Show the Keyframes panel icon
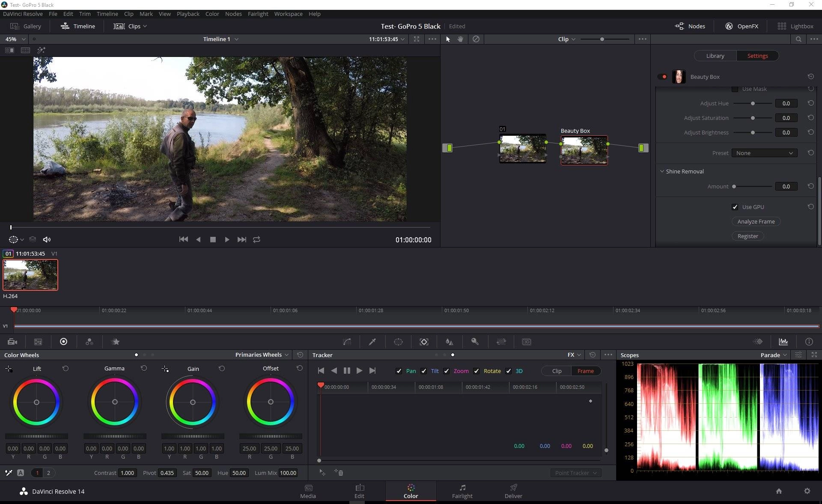The image size is (822, 504). [758, 342]
